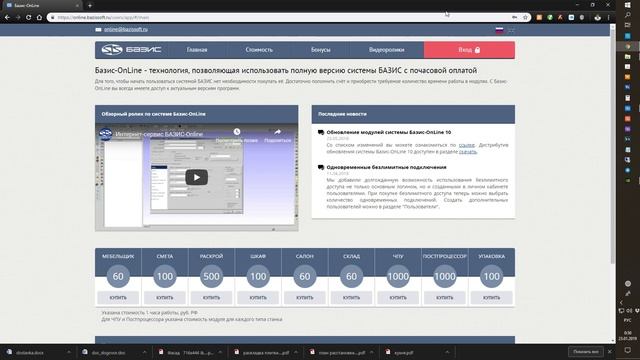This screenshot has width=640, height=360.
Task: Click the browser home icon
Action: (x=39, y=18)
